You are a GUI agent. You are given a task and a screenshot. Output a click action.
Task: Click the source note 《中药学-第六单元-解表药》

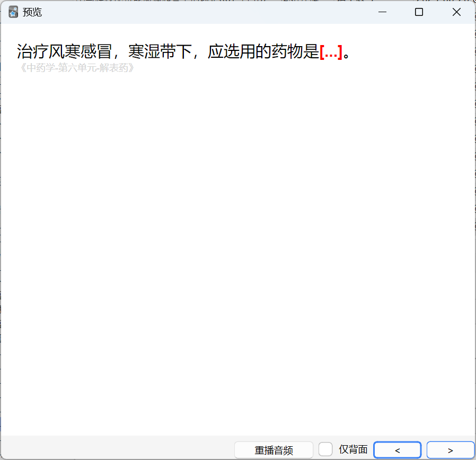pyautogui.click(x=77, y=68)
